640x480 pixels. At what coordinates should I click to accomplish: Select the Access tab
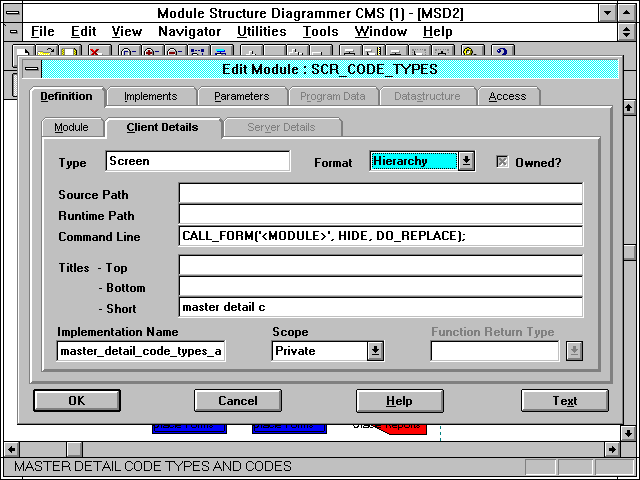507,97
